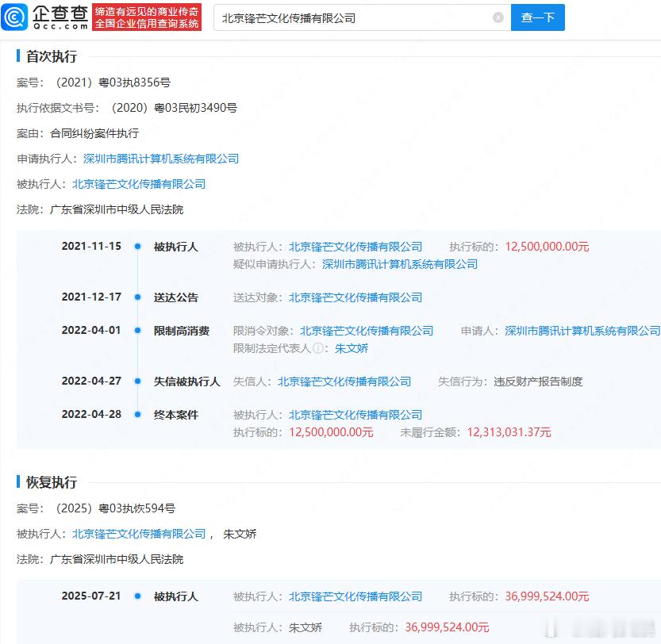
Task: Click the 首次执行 section heading
Action: 52,56
